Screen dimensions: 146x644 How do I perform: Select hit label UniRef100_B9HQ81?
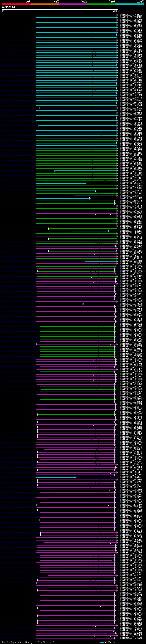coord(131,32)
